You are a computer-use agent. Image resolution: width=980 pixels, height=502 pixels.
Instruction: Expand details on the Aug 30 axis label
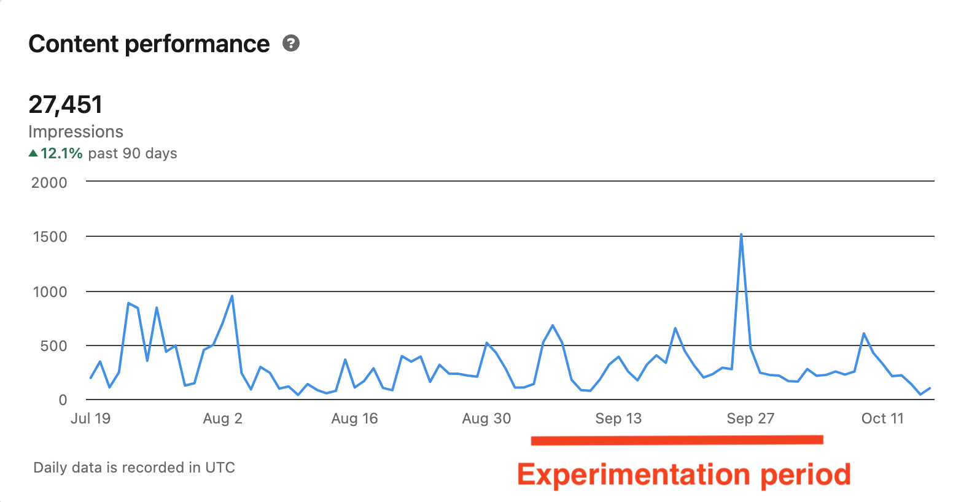tap(487, 419)
